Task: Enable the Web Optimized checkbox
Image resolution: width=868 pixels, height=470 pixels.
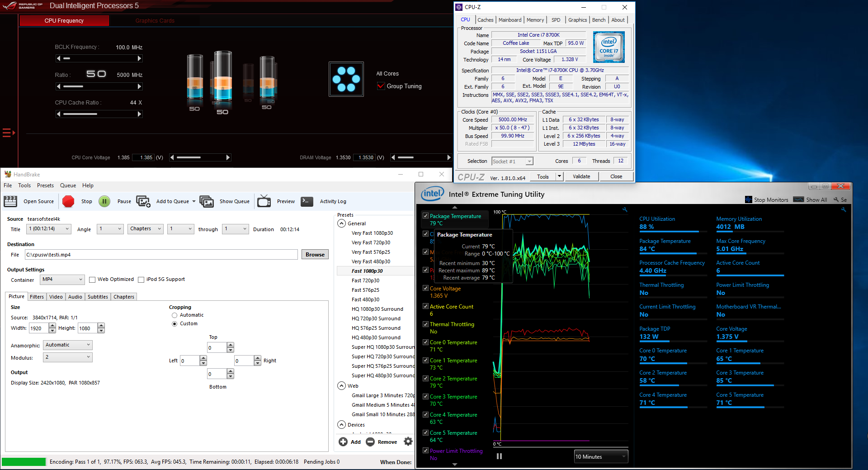Action: point(92,280)
